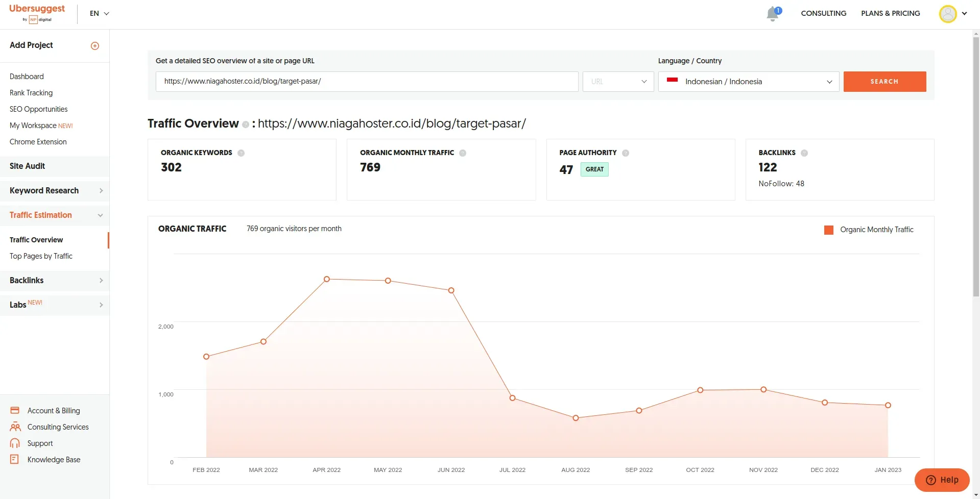
Task: Go to Rank Tracking page
Action: [x=31, y=93]
